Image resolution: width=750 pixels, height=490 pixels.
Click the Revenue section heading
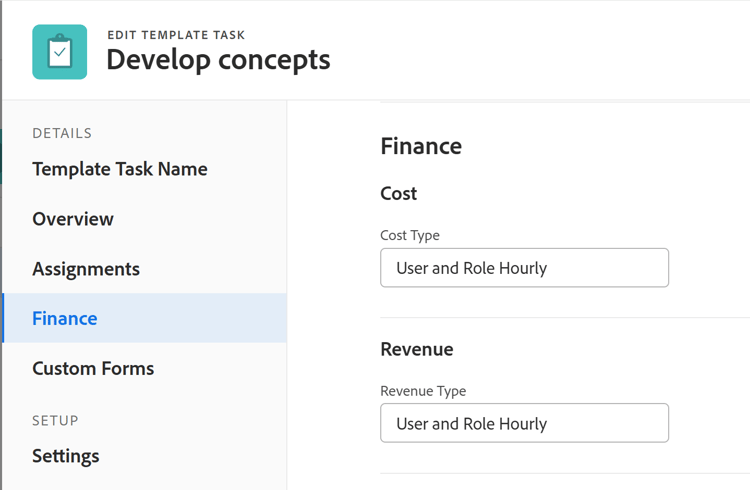pyautogui.click(x=417, y=349)
